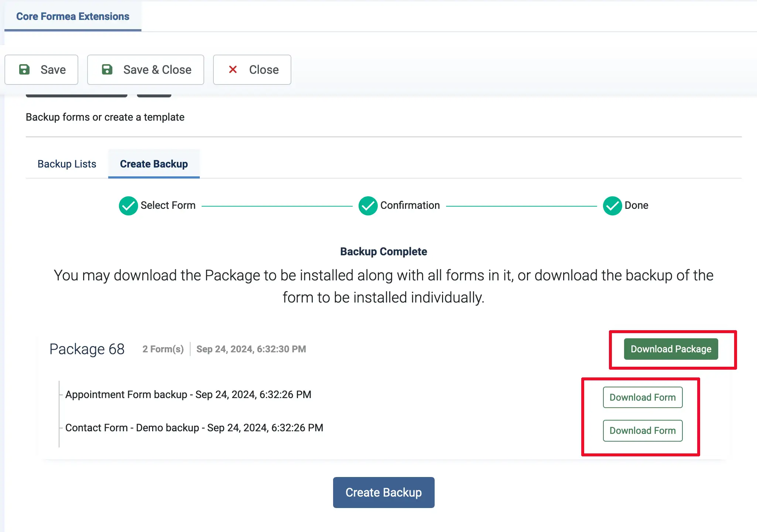The image size is (757, 532).
Task: Download the Contact Form - Demo backup
Action: tap(642, 431)
